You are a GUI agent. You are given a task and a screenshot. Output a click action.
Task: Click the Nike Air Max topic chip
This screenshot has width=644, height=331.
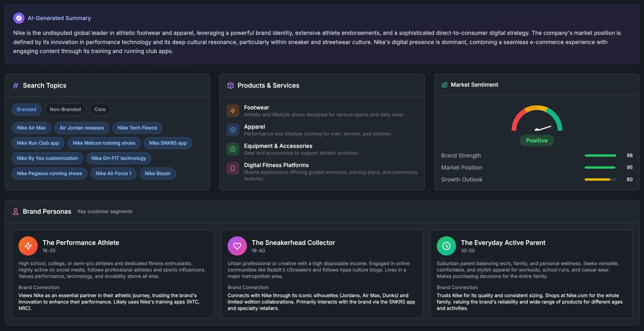point(31,128)
